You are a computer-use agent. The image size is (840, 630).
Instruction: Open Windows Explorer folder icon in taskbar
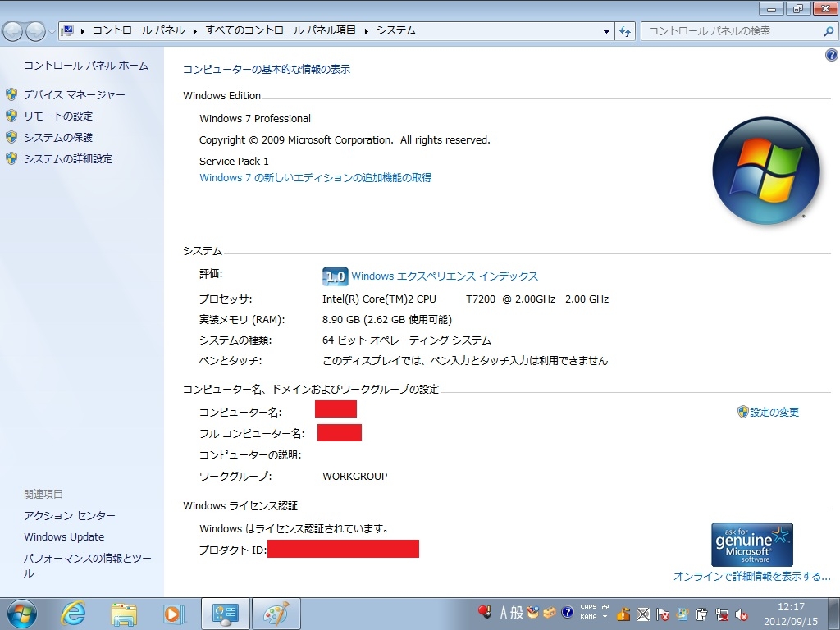124,613
